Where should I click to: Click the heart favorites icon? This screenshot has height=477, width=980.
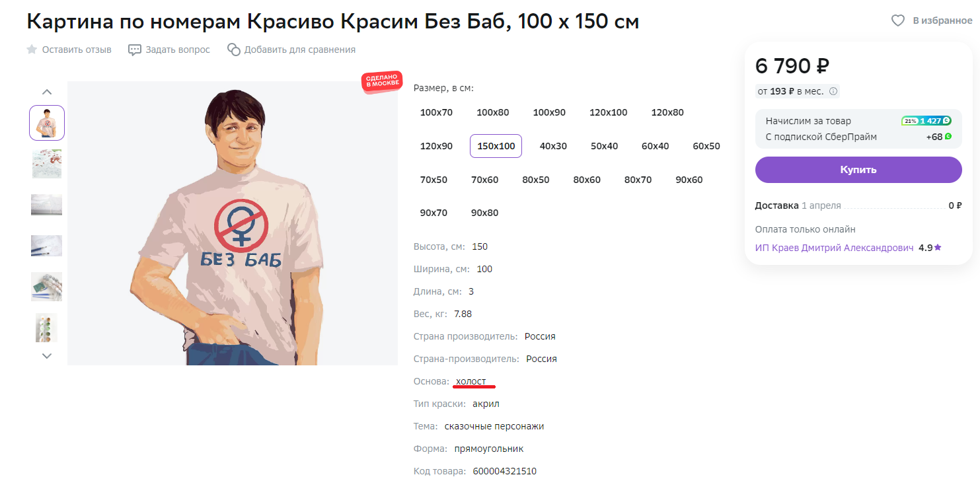[x=897, y=21]
